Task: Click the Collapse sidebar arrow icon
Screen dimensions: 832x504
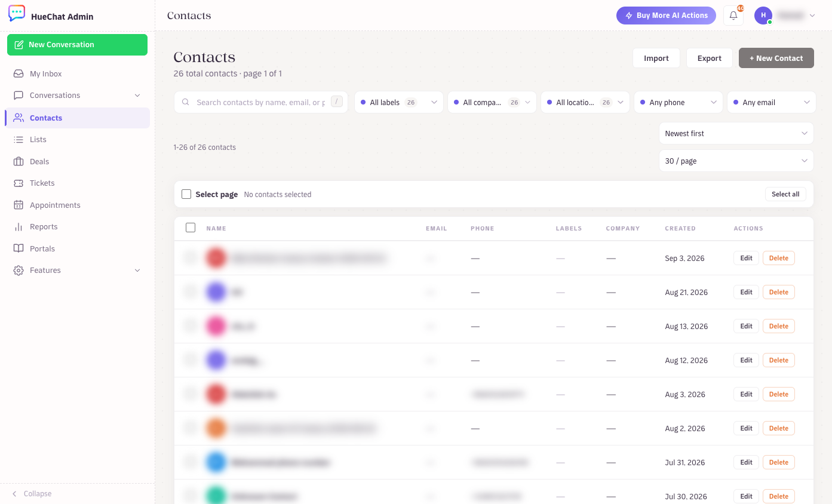Action: 14,494
